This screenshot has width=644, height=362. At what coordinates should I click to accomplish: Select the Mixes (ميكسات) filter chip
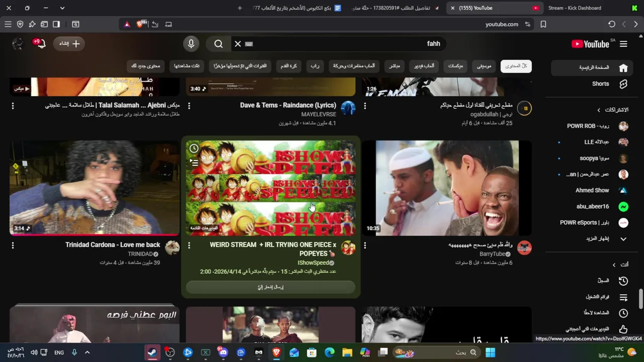tap(455, 66)
